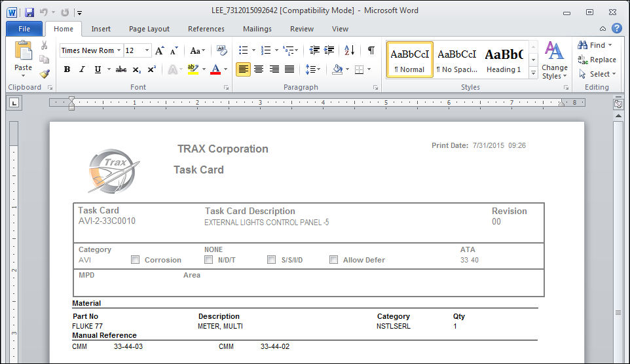Expand the Styles gallery More arrow
The width and height of the screenshot is (630, 364).
533,73
